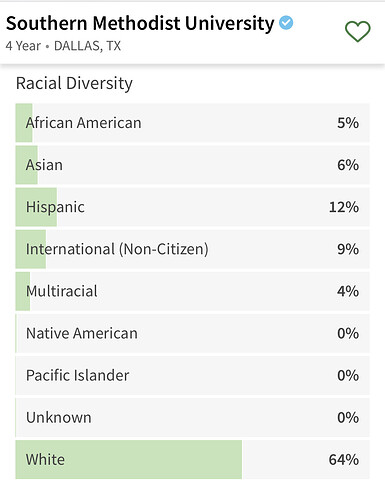This screenshot has width=385, height=500.
Task: Click the 6% Asian percentage
Action: pyautogui.click(x=348, y=165)
